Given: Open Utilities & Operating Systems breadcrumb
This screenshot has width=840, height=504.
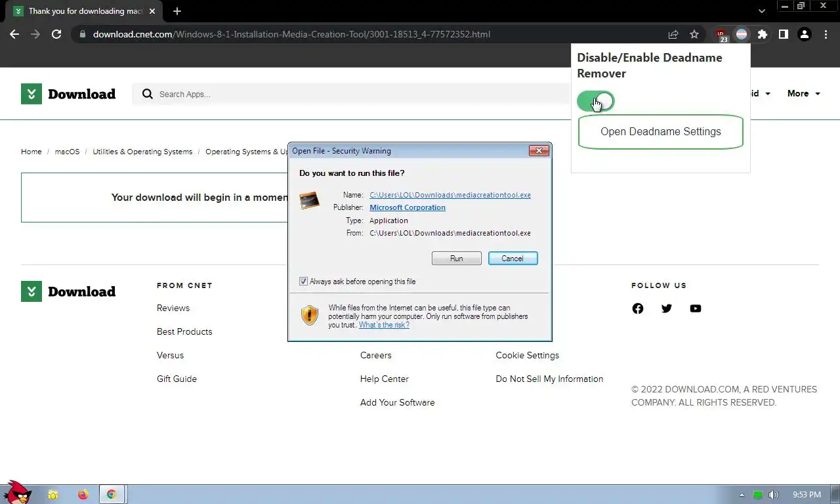Looking at the screenshot, I should point(142,152).
